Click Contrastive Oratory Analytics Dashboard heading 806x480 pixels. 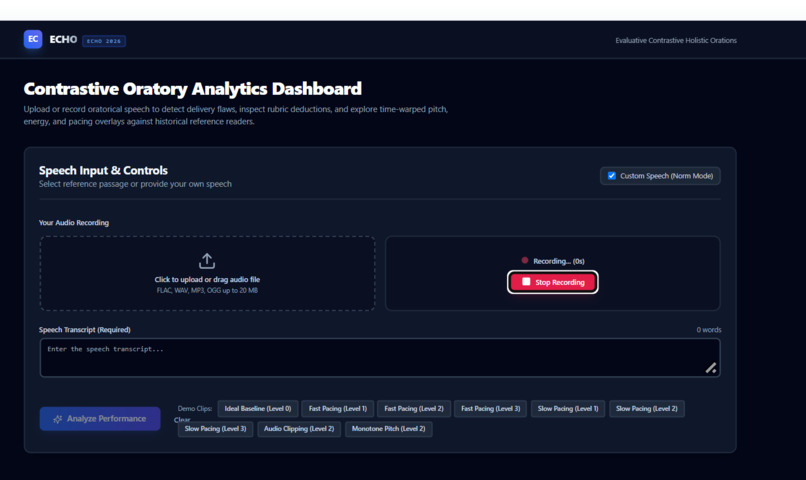tap(193, 89)
